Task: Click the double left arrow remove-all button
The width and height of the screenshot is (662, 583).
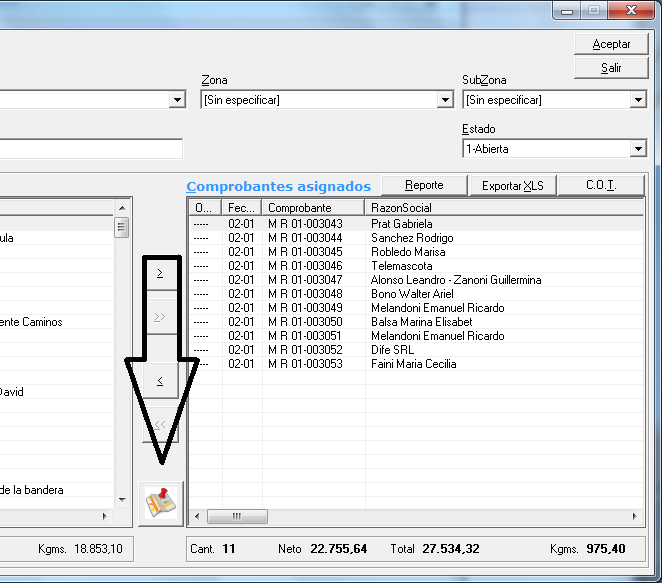Action: click(161, 424)
